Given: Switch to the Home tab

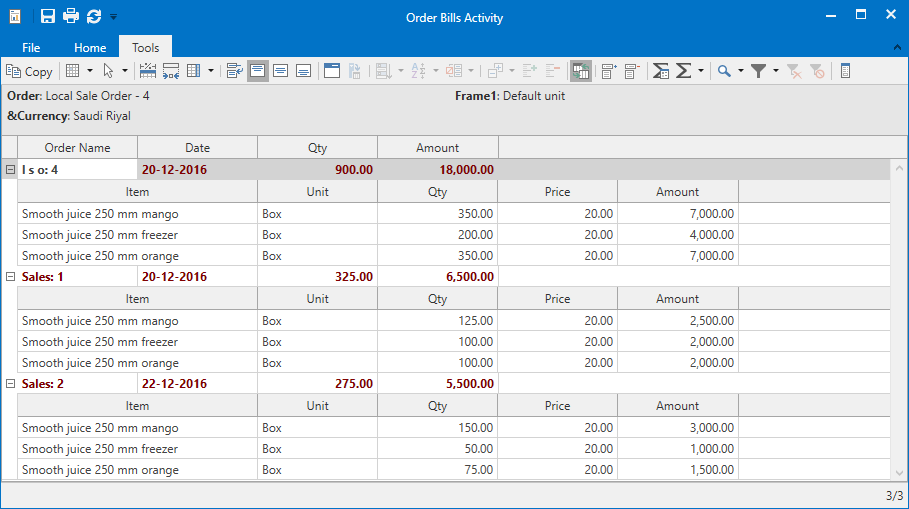Looking at the screenshot, I should [x=90, y=48].
